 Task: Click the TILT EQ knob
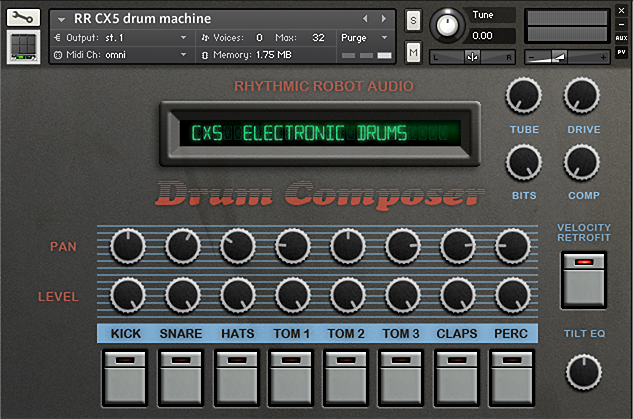[x=583, y=372]
